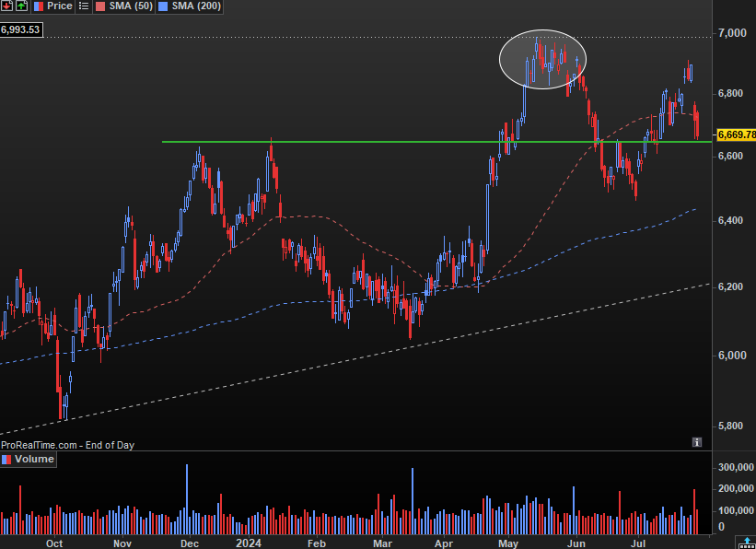Viewport: 756px width, 549px height.
Task: Click the red down-arrow document icon
Action: click(6, 6)
